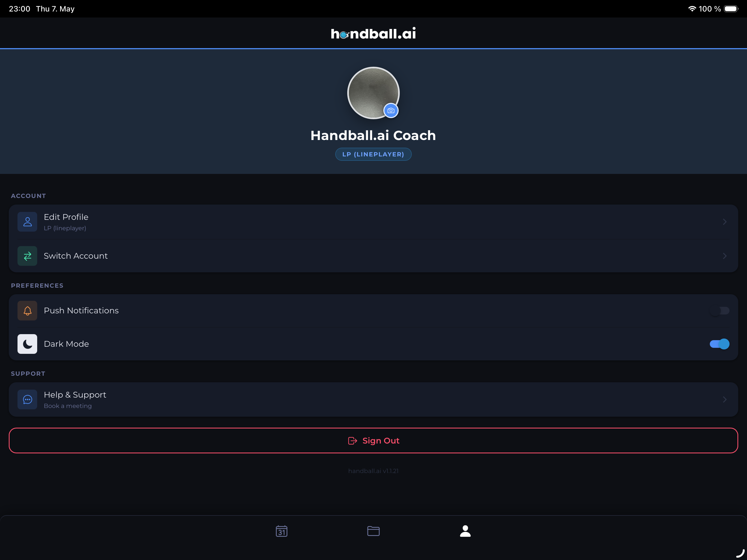Click the 23:00 clock in status bar

[x=20, y=9]
